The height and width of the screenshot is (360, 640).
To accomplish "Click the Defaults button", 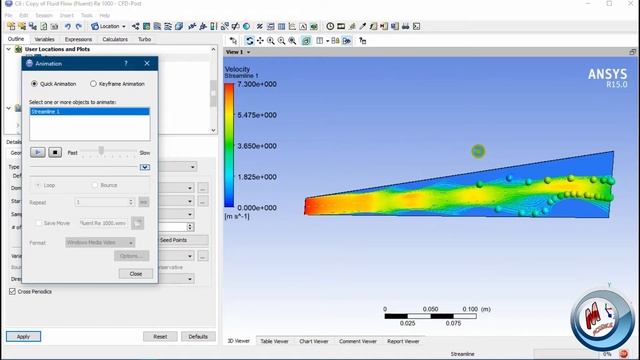I will tap(198, 336).
